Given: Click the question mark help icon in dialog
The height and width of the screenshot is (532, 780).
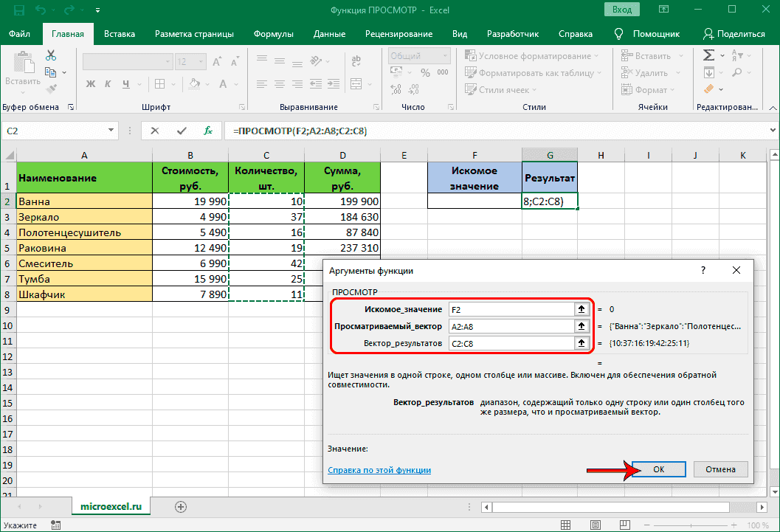Looking at the screenshot, I should [703, 271].
